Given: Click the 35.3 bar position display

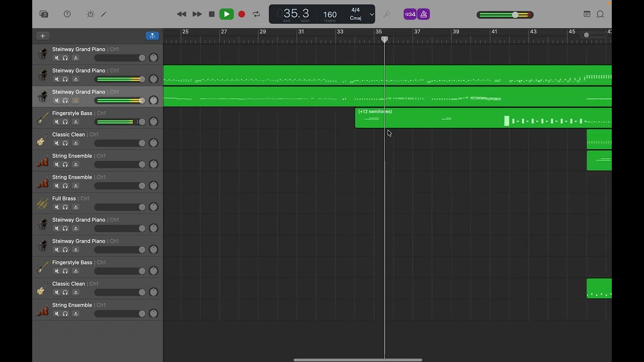Looking at the screenshot, I should [x=296, y=14].
